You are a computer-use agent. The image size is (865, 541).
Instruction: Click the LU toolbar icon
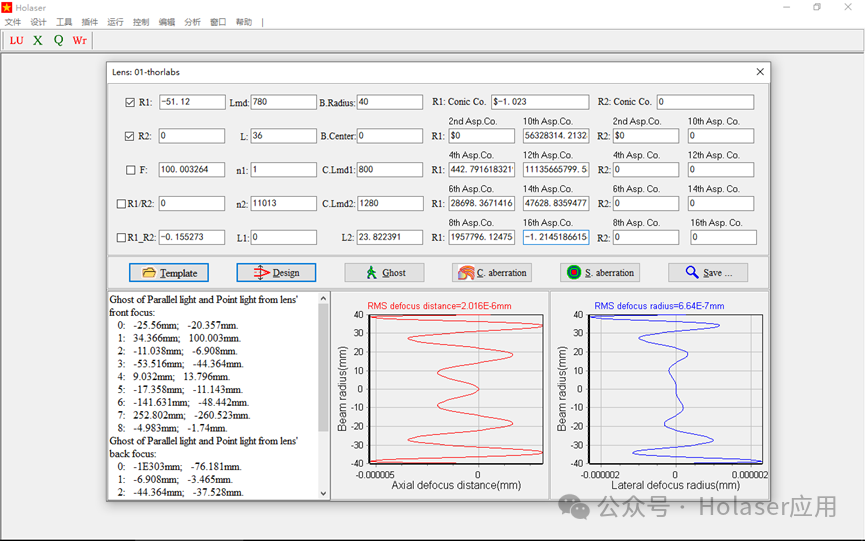[x=17, y=40]
